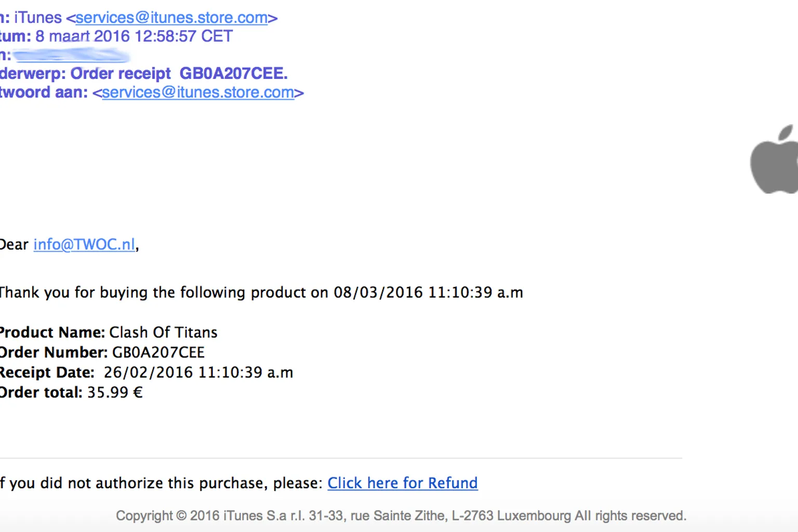Click the "Order total:" label
The width and height of the screenshot is (798, 532).
(41, 393)
